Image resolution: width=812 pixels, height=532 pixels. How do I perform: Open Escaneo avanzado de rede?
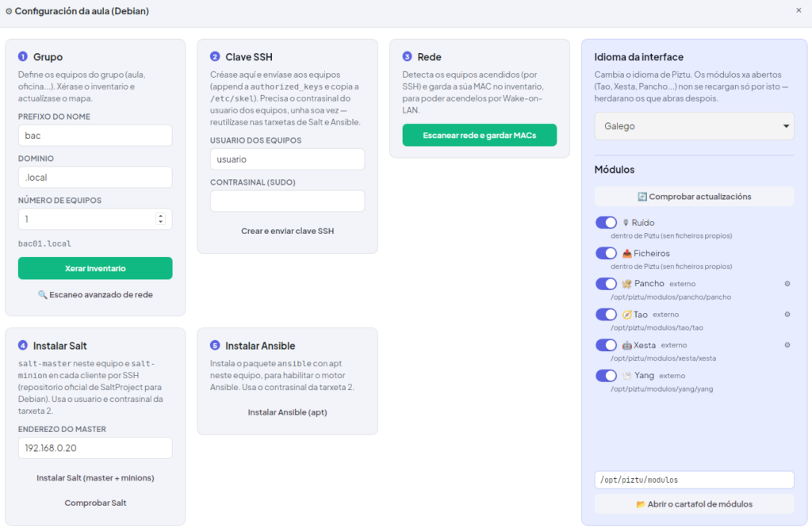tap(95, 295)
